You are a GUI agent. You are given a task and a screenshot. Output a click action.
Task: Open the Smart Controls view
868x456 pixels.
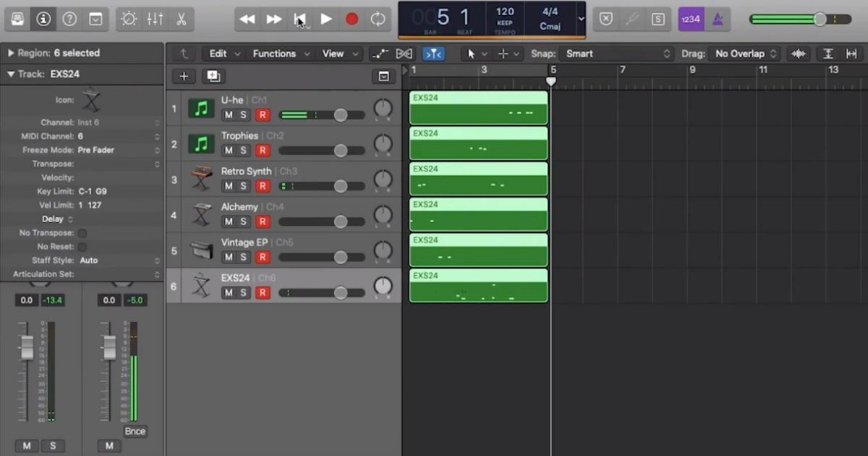point(129,19)
